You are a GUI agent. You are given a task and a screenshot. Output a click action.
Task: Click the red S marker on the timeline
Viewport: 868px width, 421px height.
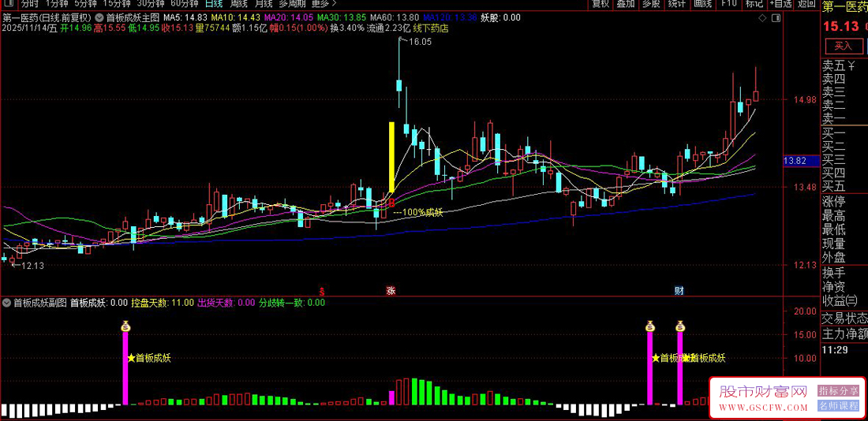click(322, 290)
